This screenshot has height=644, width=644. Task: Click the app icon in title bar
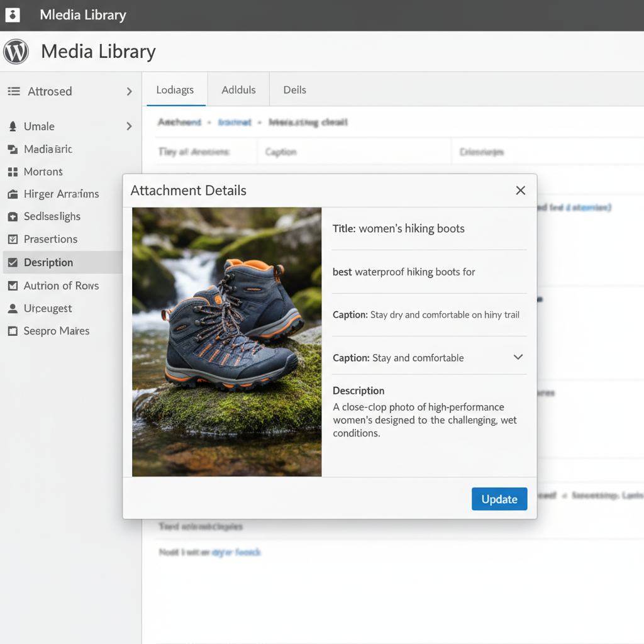(x=13, y=15)
